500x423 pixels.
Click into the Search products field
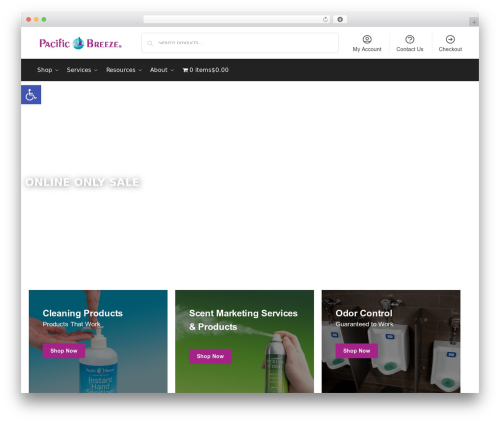tap(240, 43)
